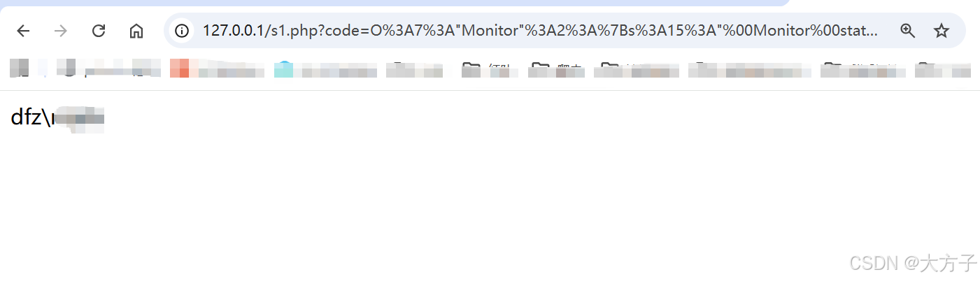Viewport: 980px width, 281px height.
Task: Open the browser home page
Action: click(136, 31)
